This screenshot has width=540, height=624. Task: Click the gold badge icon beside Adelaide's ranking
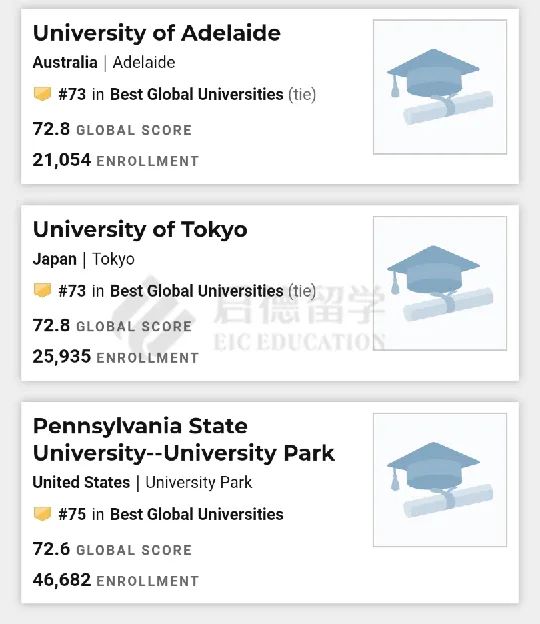(x=42, y=94)
